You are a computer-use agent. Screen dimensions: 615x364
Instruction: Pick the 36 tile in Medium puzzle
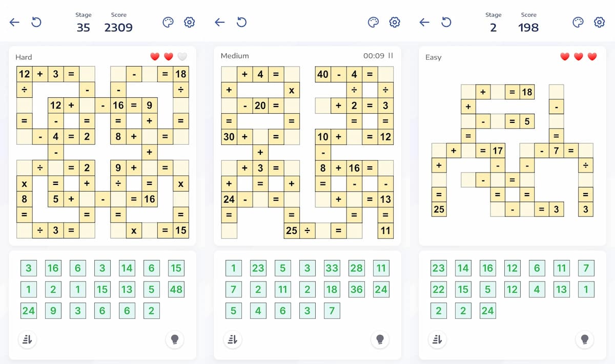[x=356, y=289]
